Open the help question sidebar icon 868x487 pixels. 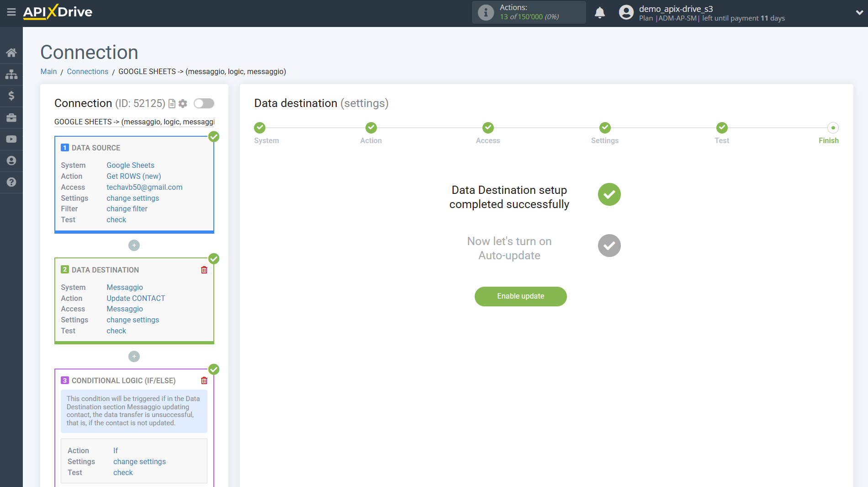11,182
